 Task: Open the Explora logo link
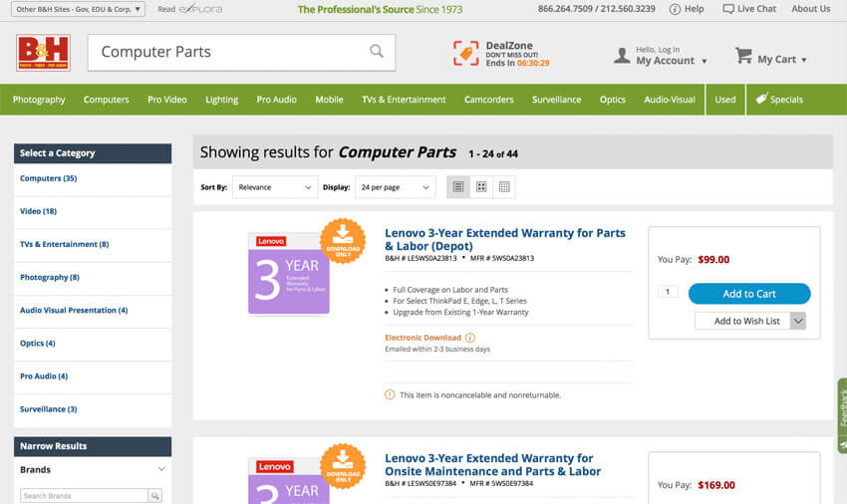click(x=200, y=9)
